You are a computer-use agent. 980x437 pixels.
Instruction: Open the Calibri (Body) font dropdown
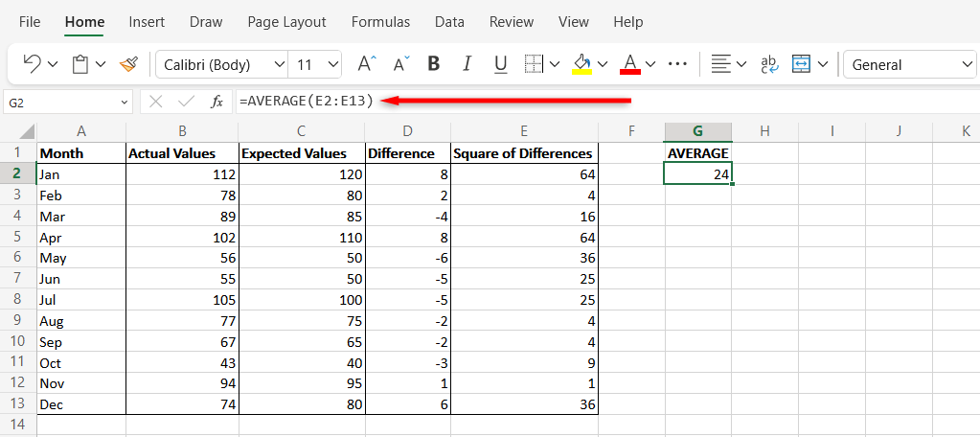click(221, 64)
